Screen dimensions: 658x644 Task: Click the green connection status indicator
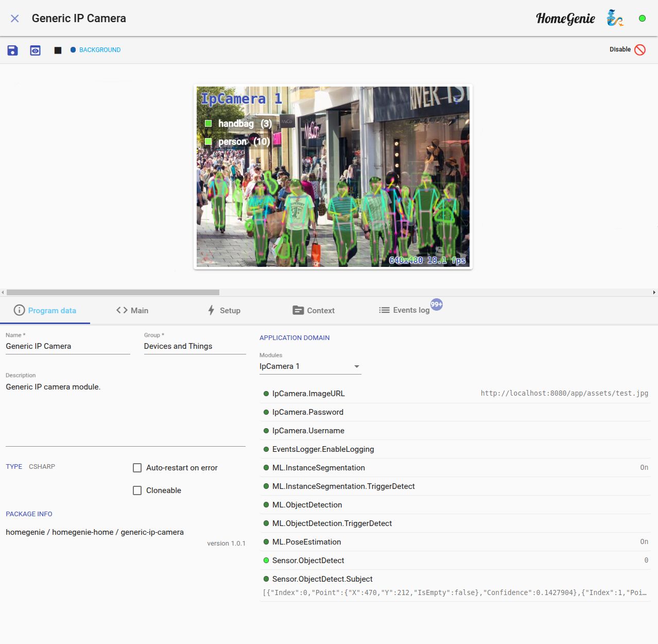point(642,18)
